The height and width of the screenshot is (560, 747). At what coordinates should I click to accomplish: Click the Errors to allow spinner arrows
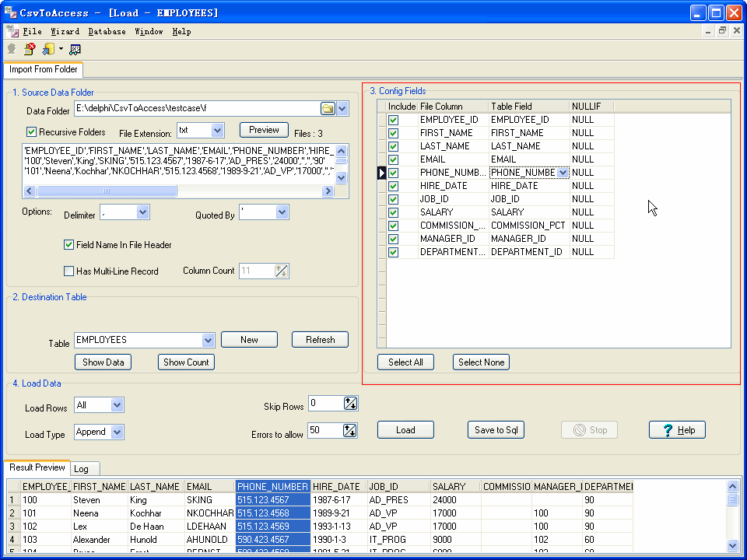tap(349, 430)
